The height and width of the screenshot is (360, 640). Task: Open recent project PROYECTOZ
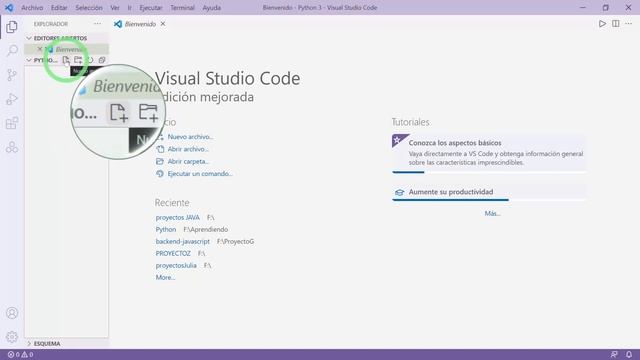click(x=173, y=253)
